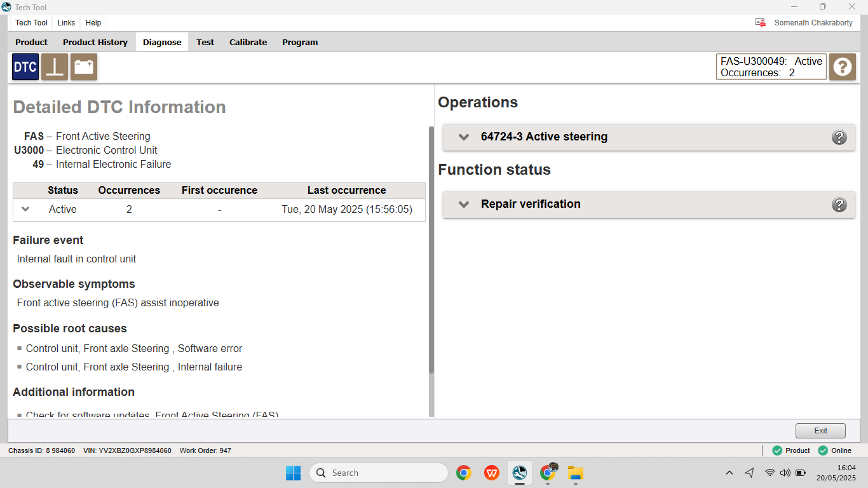Screen dimensions: 868x488
Task: Open Windows Start menu
Action: pos(293,473)
